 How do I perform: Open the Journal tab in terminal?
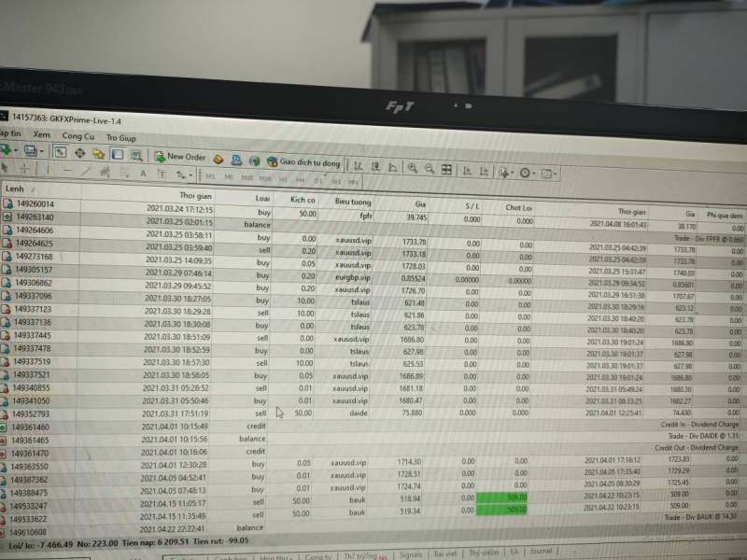pos(541,551)
